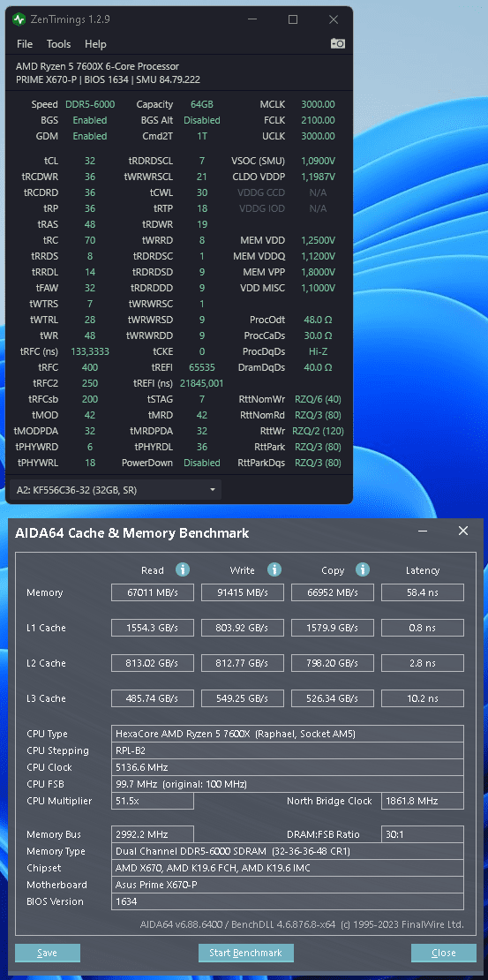The width and height of the screenshot is (488, 980).
Task: Click Start Benchmark button
Action: 245,953
